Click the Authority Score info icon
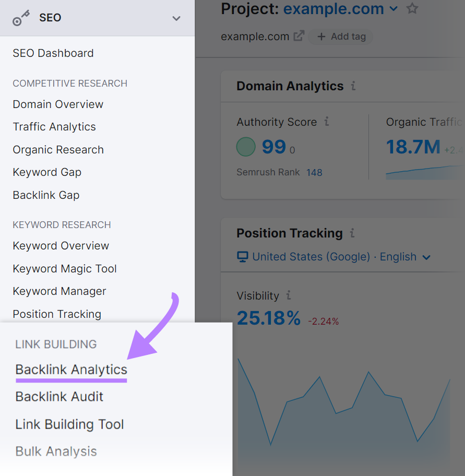The image size is (465, 476). [x=327, y=122]
